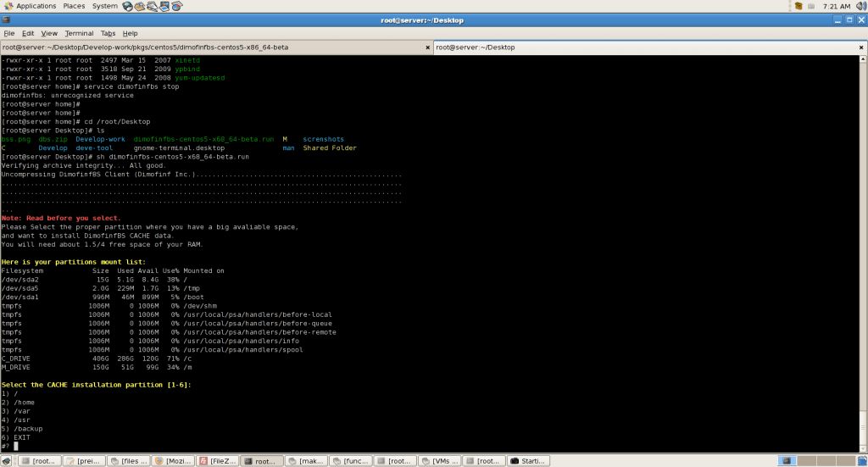Switch to the [FileZ... FileZilla taskbar window
The height and width of the screenshot is (467, 868).
pyautogui.click(x=218, y=460)
